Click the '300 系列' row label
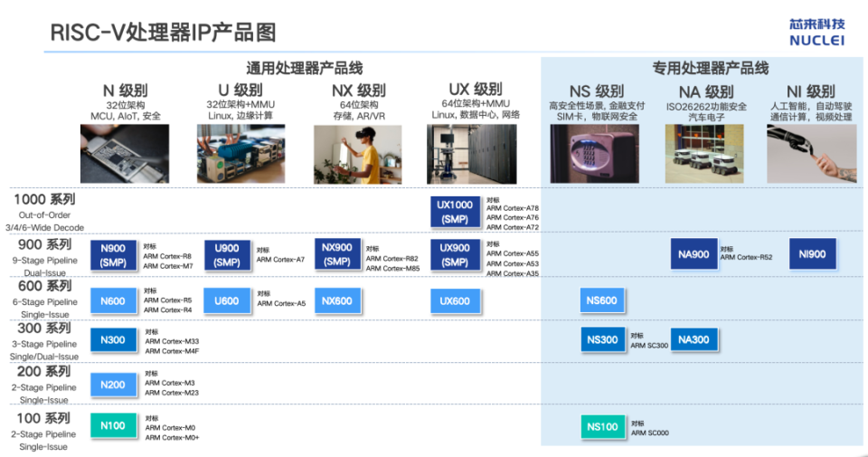Image resolution: width=868 pixels, height=457 pixels. pyautogui.click(x=45, y=328)
